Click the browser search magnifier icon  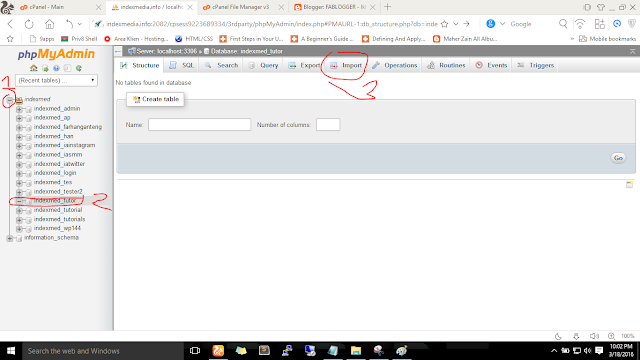point(563,24)
